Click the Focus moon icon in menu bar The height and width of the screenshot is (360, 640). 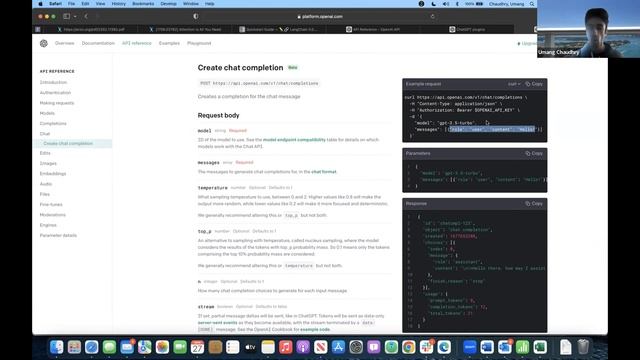(x=433, y=4)
